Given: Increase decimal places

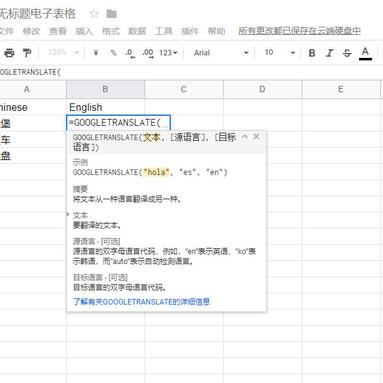Looking at the screenshot, I should pos(148,53).
